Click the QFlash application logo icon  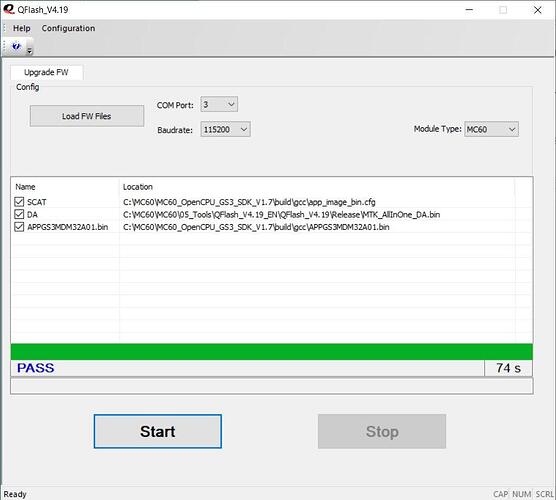(9, 9)
